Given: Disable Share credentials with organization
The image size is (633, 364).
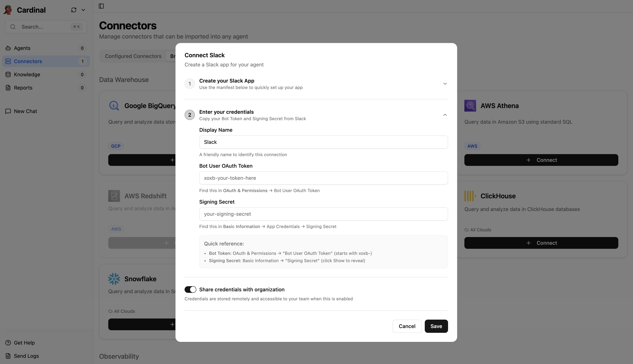Looking at the screenshot, I should pyautogui.click(x=190, y=289).
